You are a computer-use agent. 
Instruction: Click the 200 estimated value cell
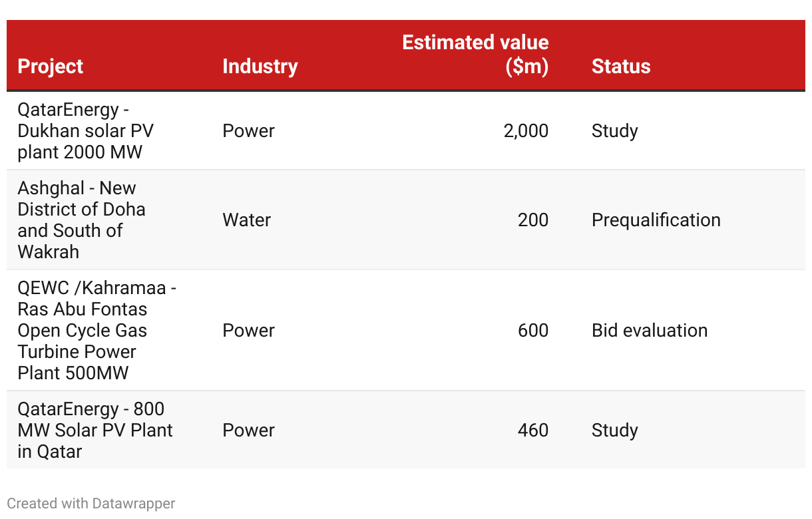coord(533,220)
